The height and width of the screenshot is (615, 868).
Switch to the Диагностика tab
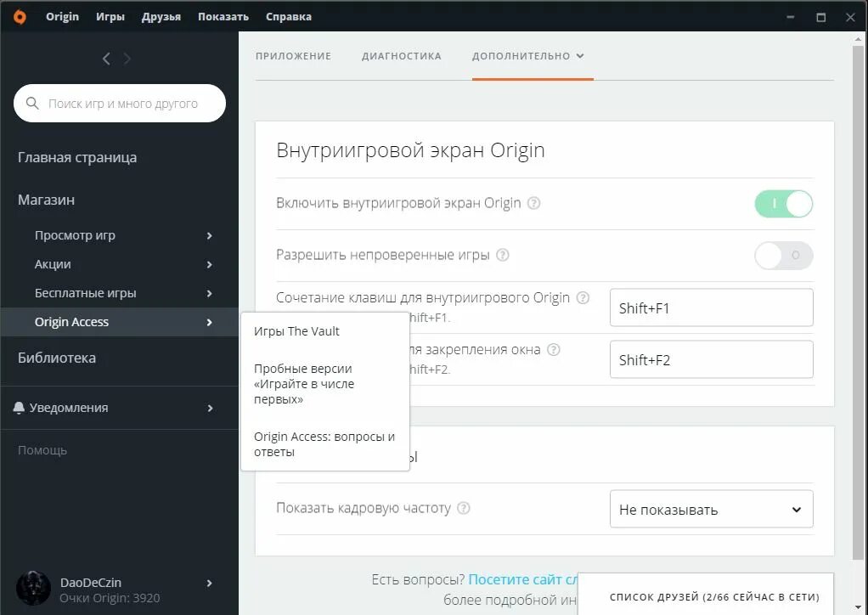pos(402,56)
